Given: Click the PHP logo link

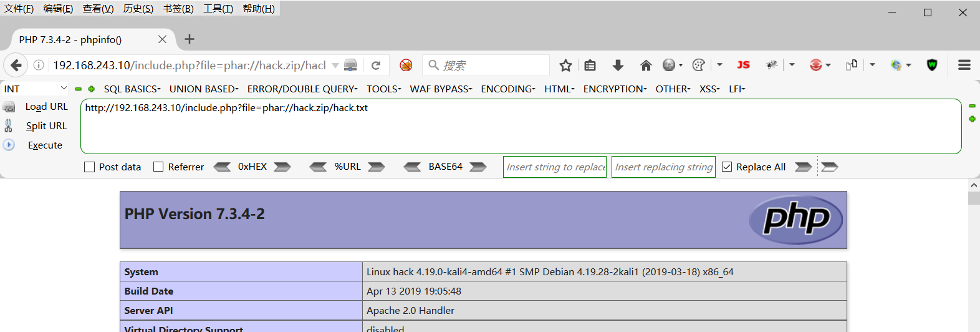Looking at the screenshot, I should [796, 220].
